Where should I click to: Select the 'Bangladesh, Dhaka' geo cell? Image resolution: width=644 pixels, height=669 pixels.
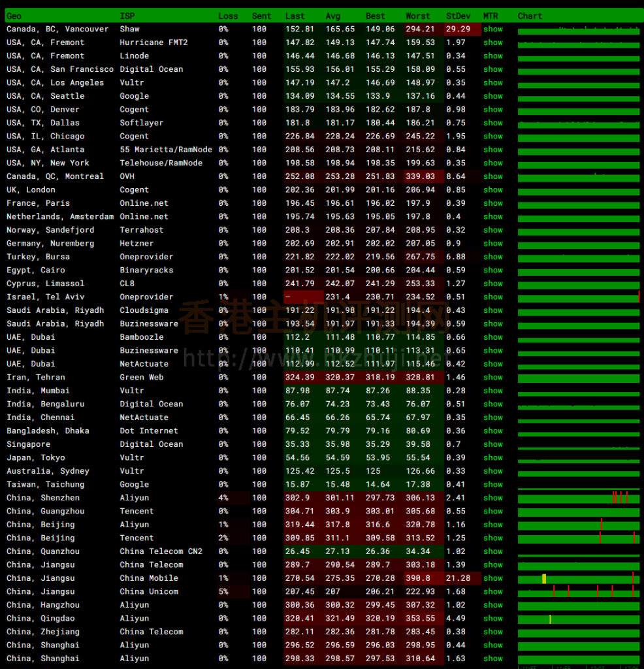tap(48, 431)
